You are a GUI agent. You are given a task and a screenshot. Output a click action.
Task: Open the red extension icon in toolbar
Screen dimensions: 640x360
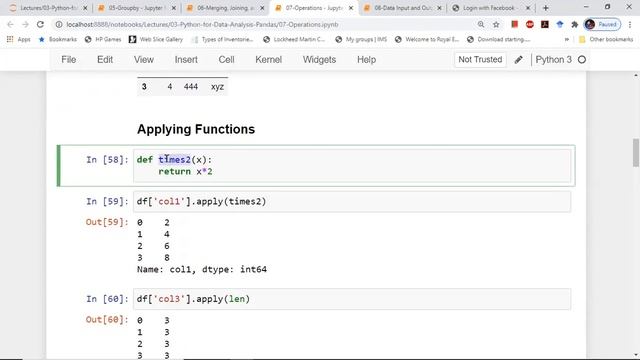514,24
